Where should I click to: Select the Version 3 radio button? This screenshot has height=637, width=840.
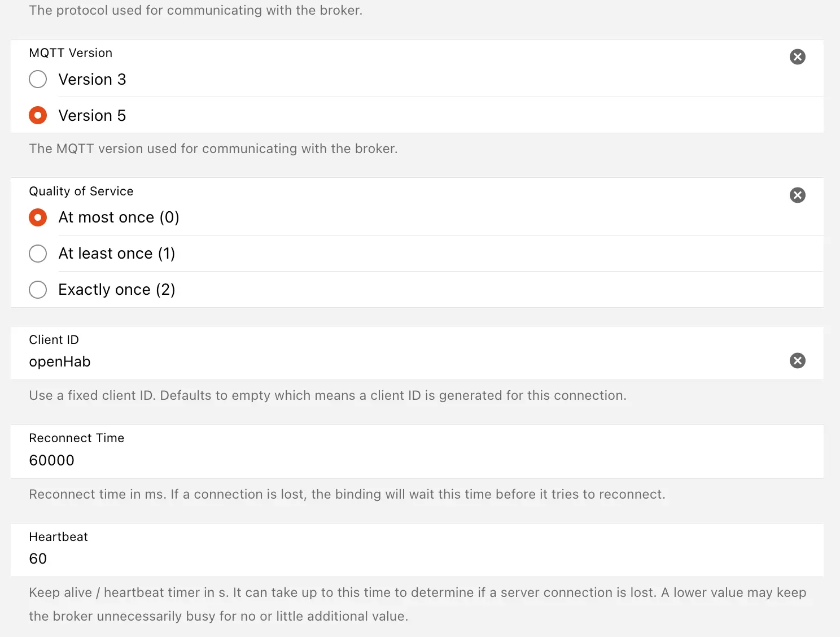(38, 79)
